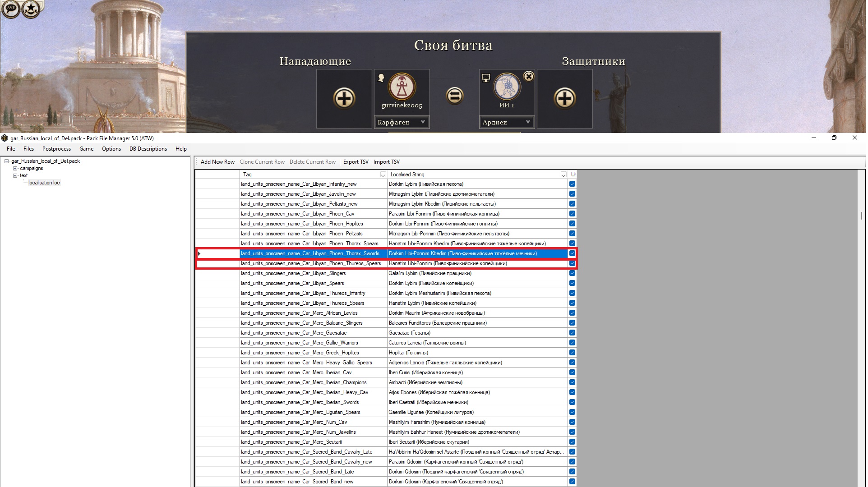868x487 pixels.
Task: Add a defender with the right plus icon
Action: pyautogui.click(x=564, y=98)
